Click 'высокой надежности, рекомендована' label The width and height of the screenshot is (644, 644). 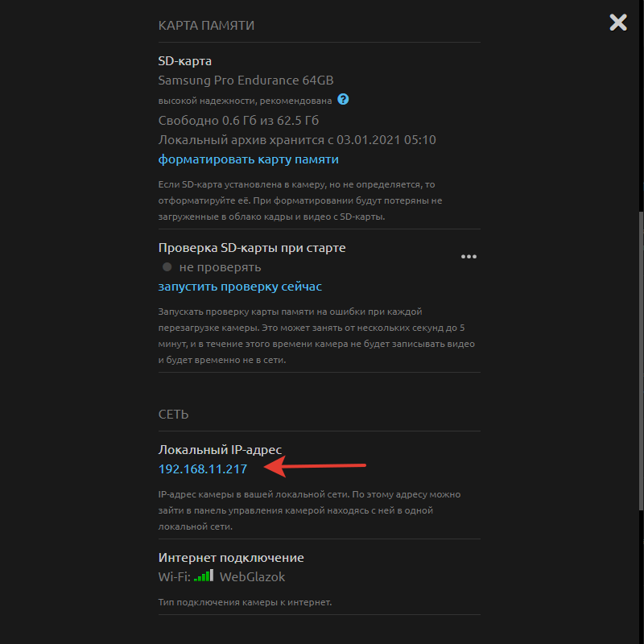244,101
